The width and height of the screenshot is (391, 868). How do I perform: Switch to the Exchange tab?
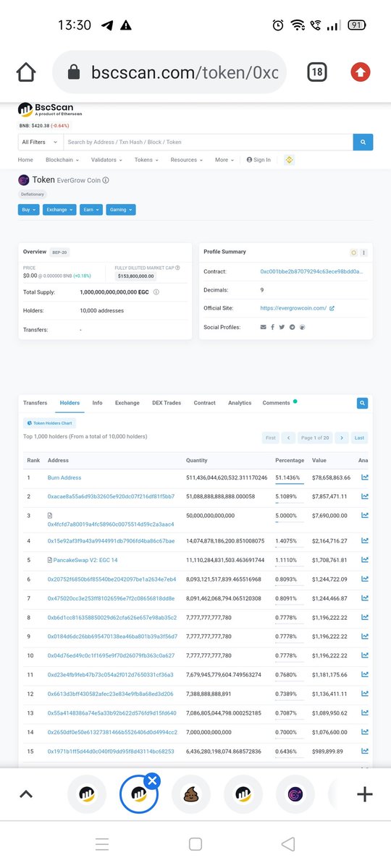[127, 403]
